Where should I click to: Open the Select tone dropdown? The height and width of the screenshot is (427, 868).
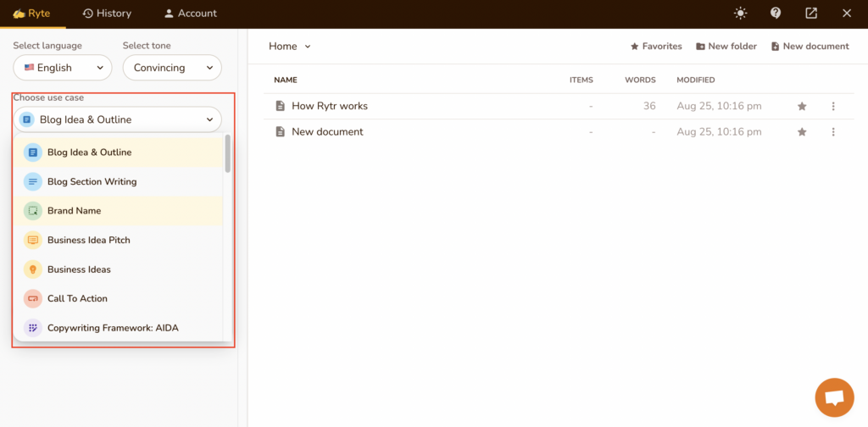(x=171, y=68)
